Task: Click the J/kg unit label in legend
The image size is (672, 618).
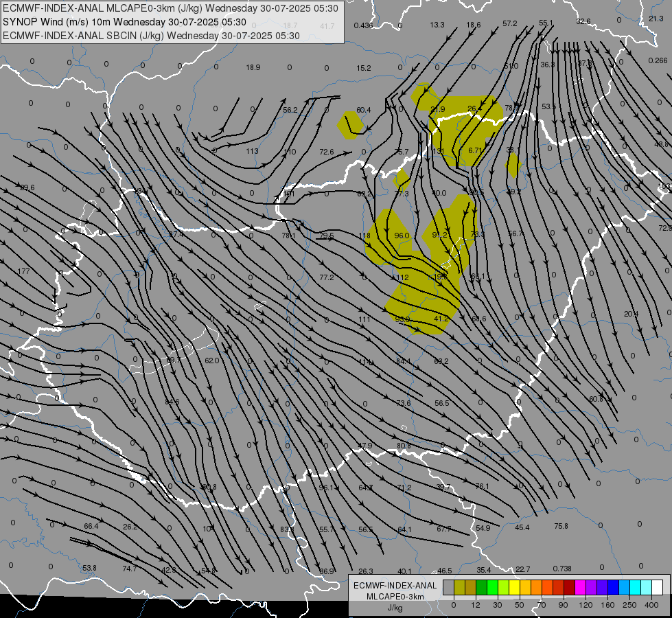Action: (x=395, y=608)
